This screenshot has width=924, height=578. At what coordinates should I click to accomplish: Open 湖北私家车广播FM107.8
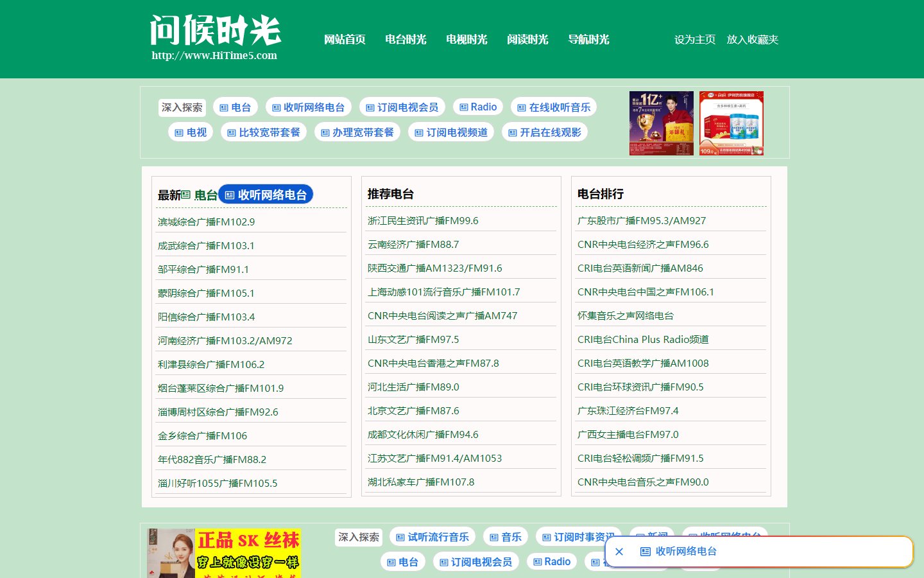click(421, 482)
